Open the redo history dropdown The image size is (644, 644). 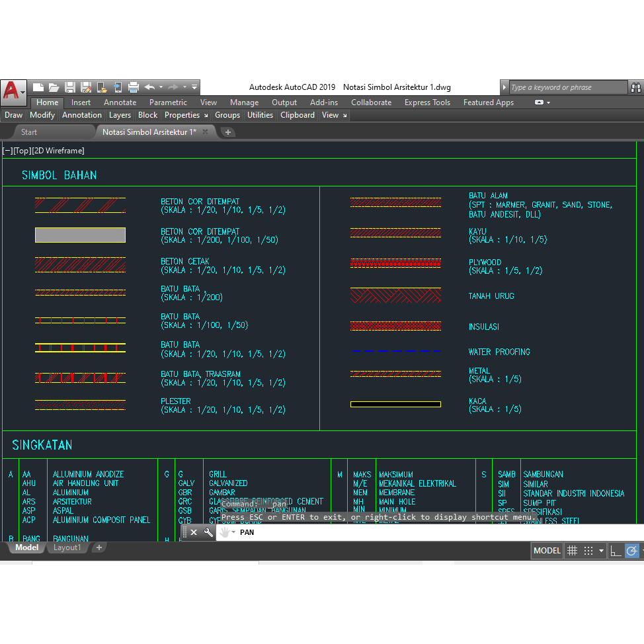(x=185, y=87)
